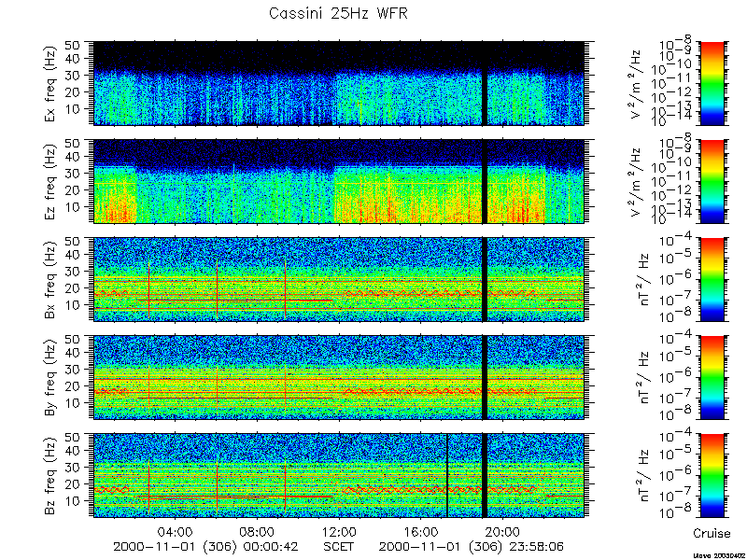747x560 pixels.
Task: Click the V²/m²/Hz unit label beside Ez color bar
Action: point(637,181)
